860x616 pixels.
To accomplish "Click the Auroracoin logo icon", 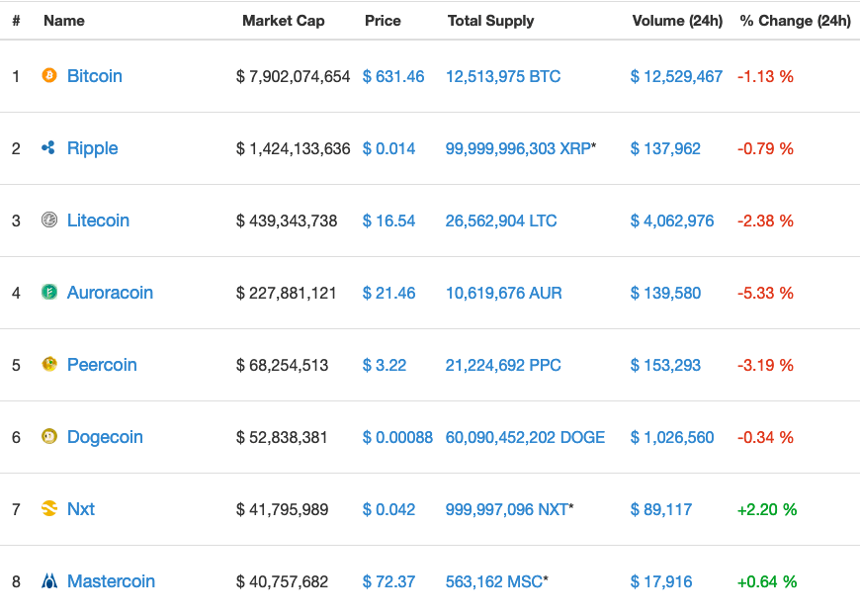I will coord(48,293).
